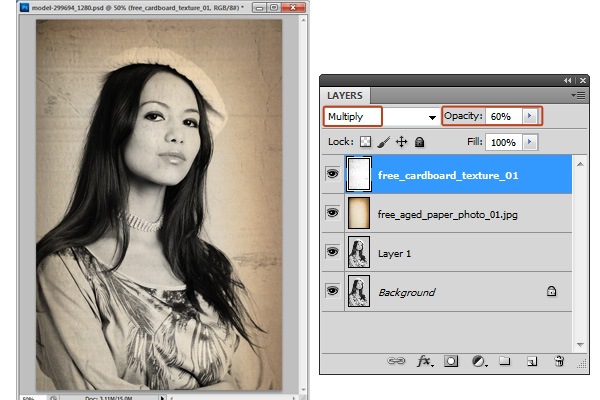600x400 pixels.
Task: Select the Background layer thumbnail
Action: click(359, 291)
